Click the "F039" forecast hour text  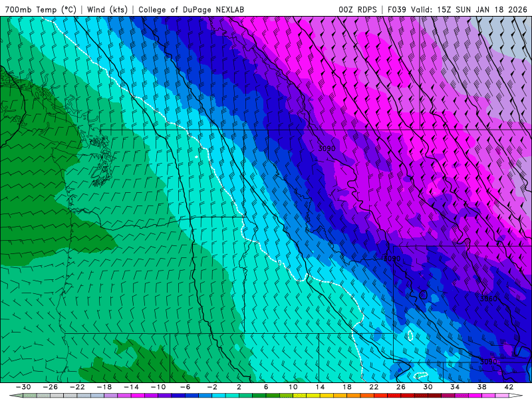click(397, 9)
